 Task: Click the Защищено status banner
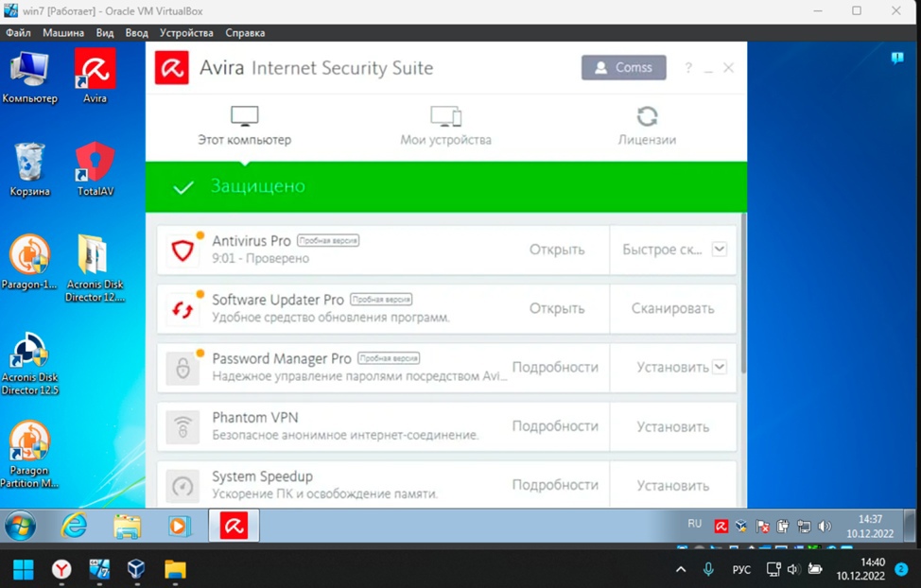[x=446, y=187]
